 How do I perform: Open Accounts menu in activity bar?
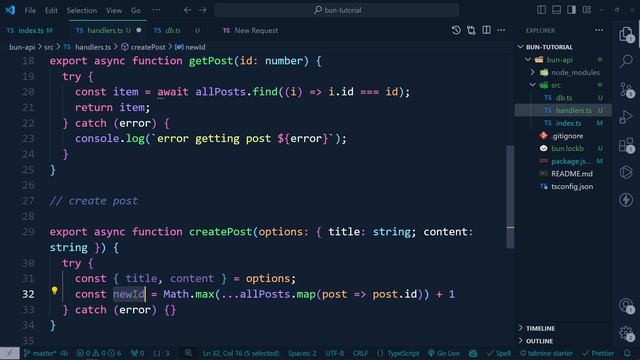click(626, 305)
